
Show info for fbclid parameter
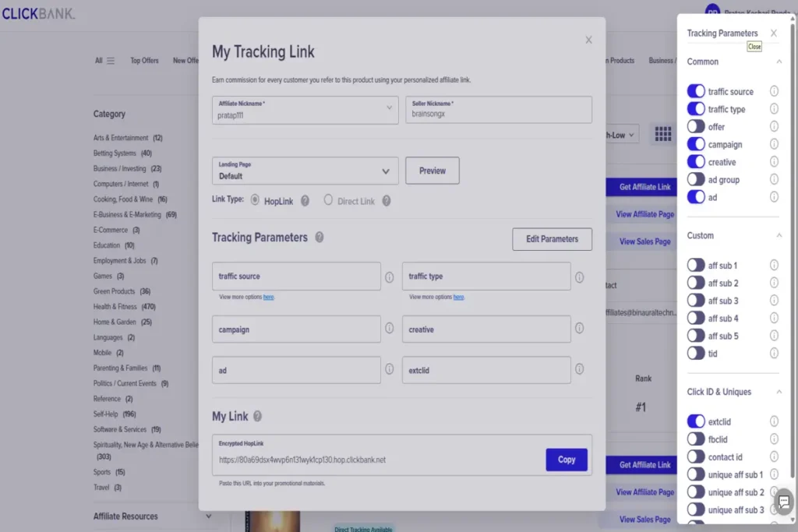tap(774, 439)
